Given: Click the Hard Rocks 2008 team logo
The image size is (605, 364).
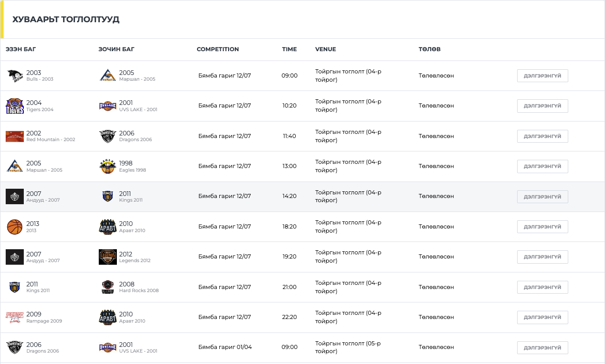Looking at the screenshot, I should point(108,287).
